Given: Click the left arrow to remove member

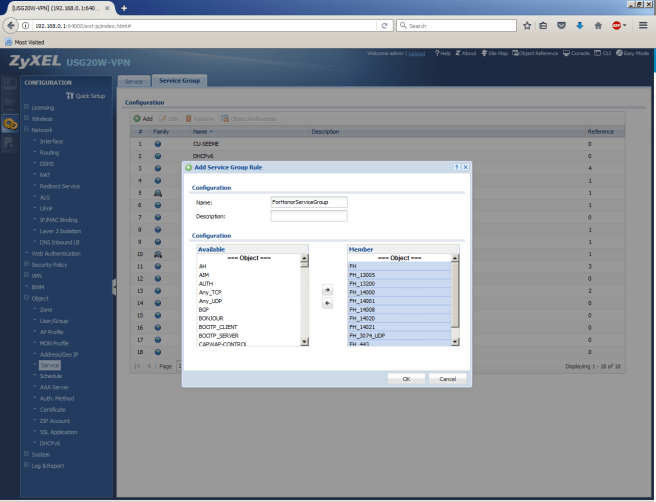Looking at the screenshot, I should (328, 304).
